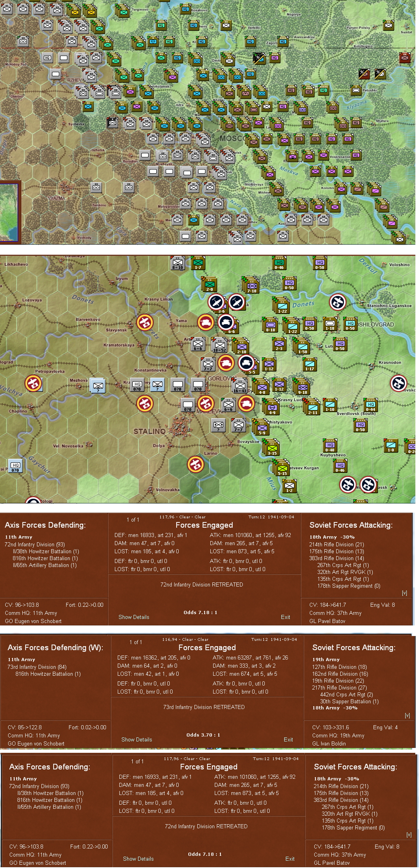The image size is (419, 868).
Task: Click 'Odds 3.70 : 1' text
Action: (x=203, y=735)
